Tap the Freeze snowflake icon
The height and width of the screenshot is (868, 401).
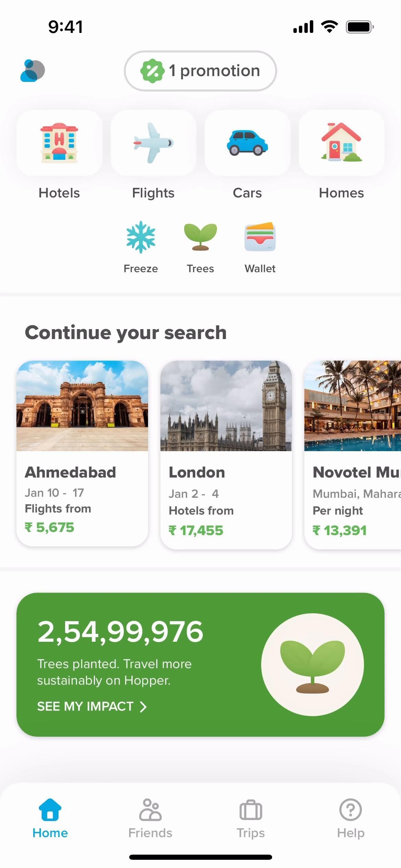point(141,238)
